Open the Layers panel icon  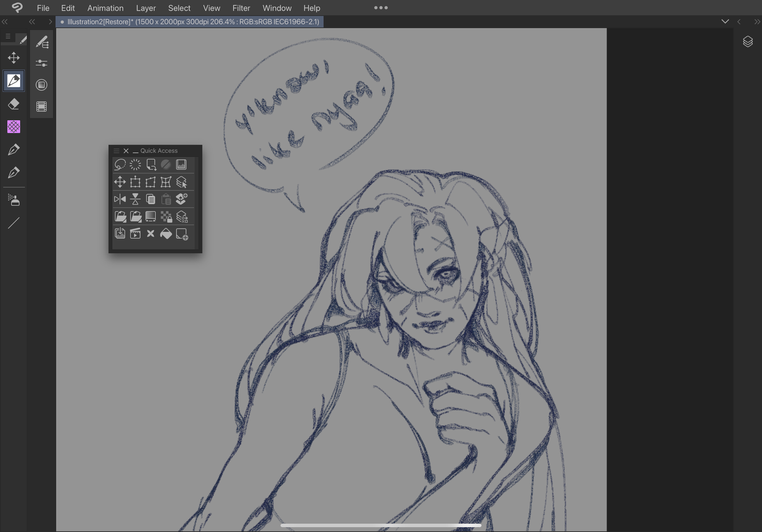[x=748, y=42]
